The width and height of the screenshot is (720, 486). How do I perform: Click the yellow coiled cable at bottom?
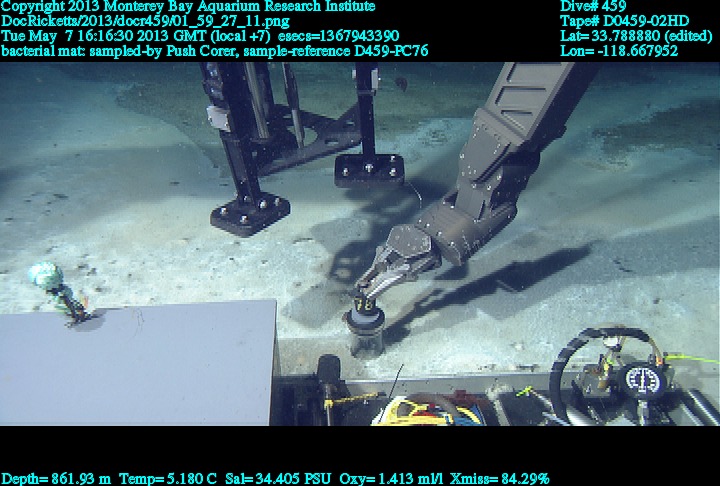tap(414, 409)
